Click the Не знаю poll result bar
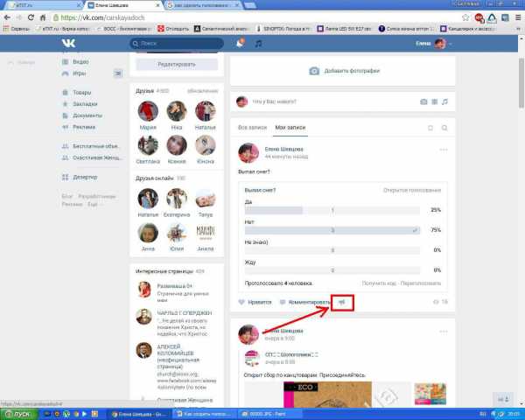 (332, 250)
